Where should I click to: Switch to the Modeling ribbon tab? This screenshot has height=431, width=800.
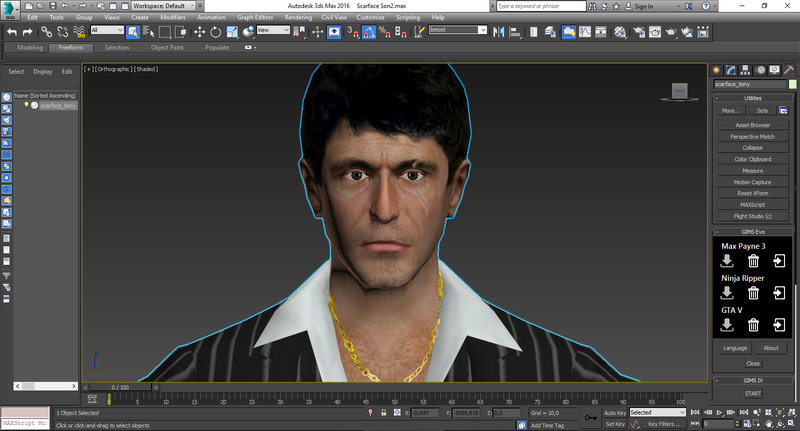click(x=30, y=47)
